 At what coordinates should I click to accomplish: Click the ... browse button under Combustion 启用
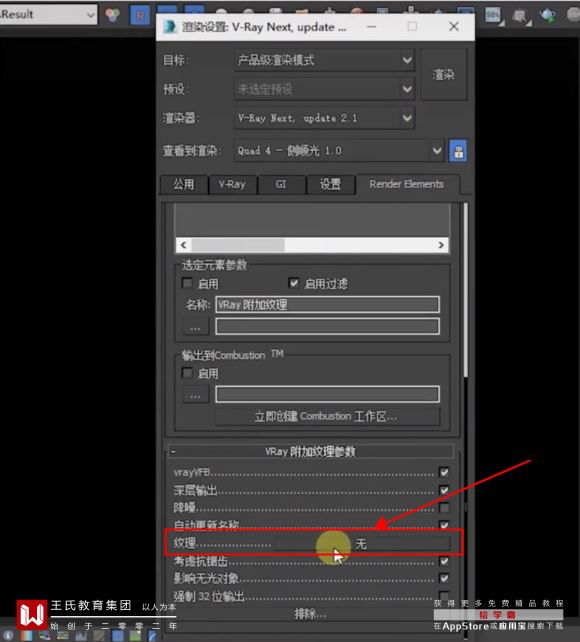pos(195,395)
